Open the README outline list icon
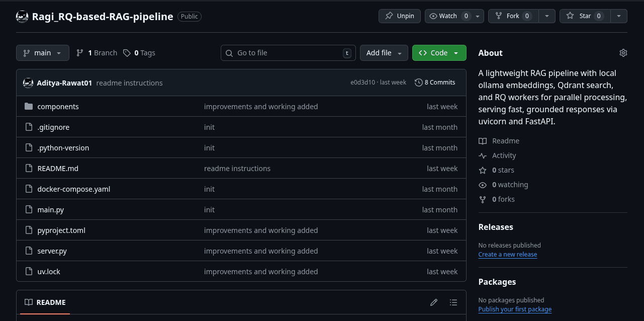The width and height of the screenshot is (644, 321). click(453, 302)
